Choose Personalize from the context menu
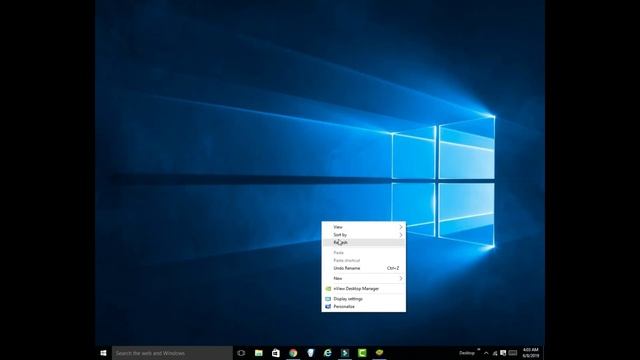 coord(364,307)
